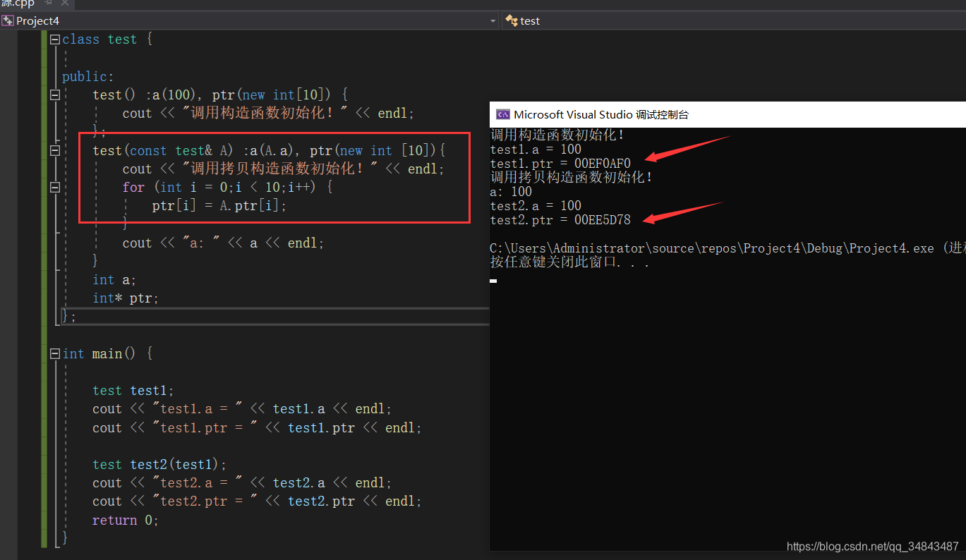Click the cout "test2.a = " code line
This screenshot has width=966, height=560.
pos(242,483)
